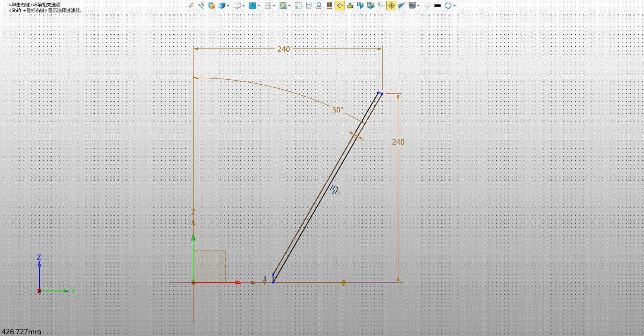Toggle the highlighted sketch constraint display button
The image size is (644, 336).
(x=340, y=5)
